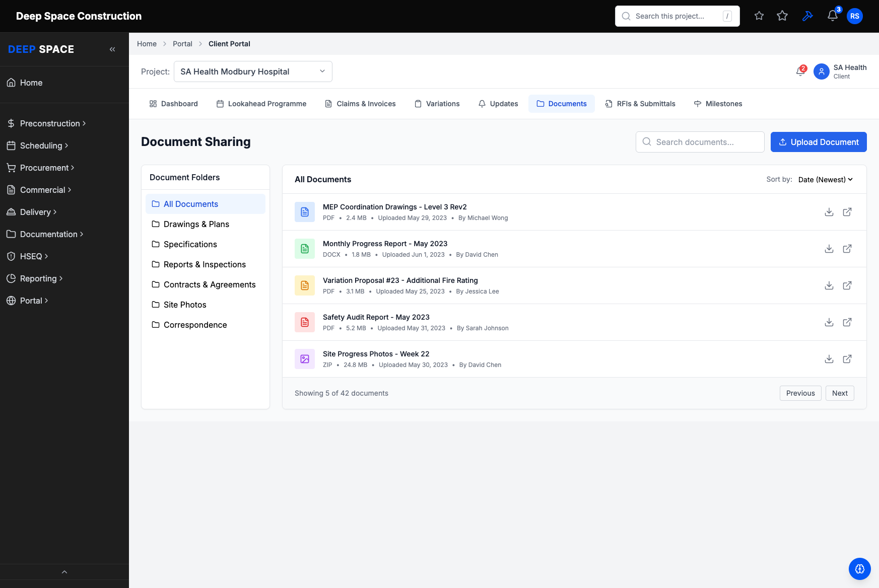Go to Previous page of documents
The image size is (879, 588).
(x=800, y=393)
